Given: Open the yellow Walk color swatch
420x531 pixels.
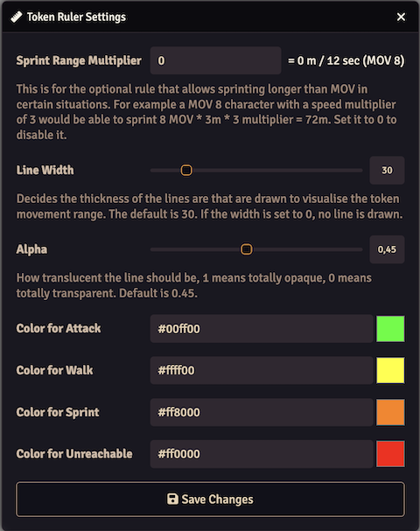Looking at the screenshot, I should [390, 370].
